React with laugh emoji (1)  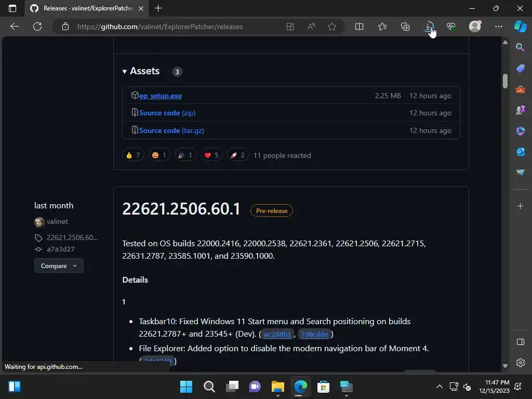159,155
